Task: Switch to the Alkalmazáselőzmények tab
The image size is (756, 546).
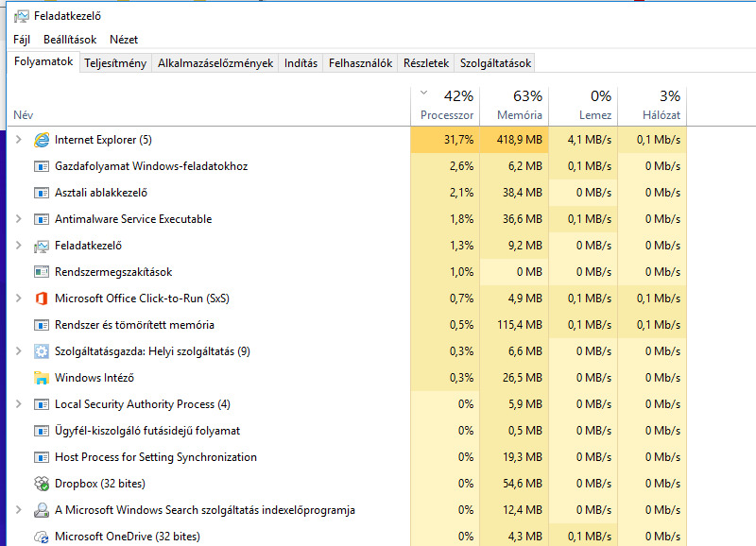Action: (x=215, y=63)
